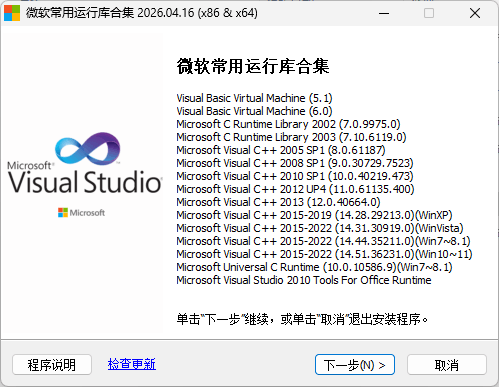
Task: Select Visual C++ 2005 SP1 line
Action: pos(281,150)
